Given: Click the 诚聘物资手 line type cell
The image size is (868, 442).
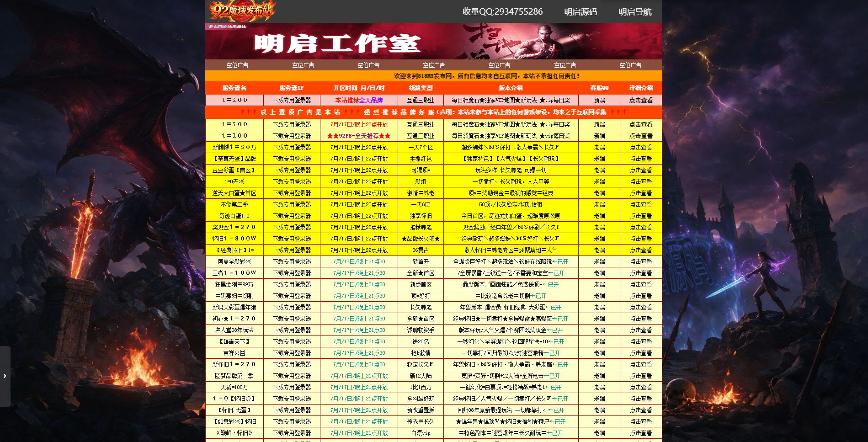Looking at the screenshot, I should click(421, 330).
